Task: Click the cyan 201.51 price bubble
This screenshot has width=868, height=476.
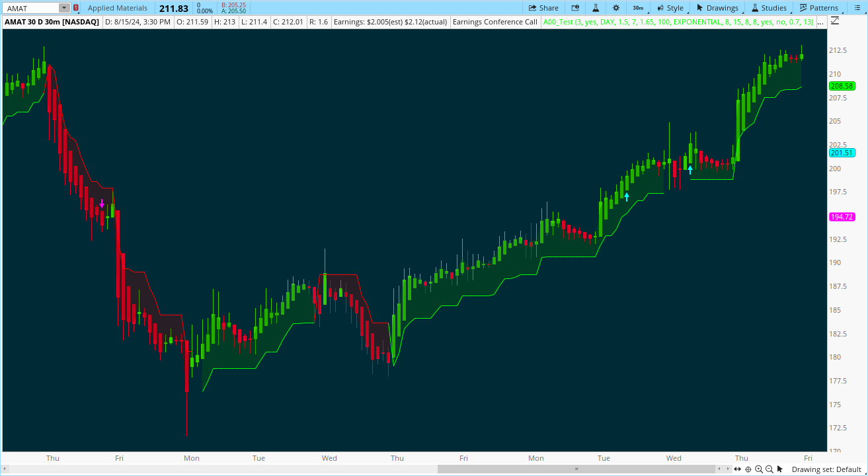Action: (x=842, y=153)
